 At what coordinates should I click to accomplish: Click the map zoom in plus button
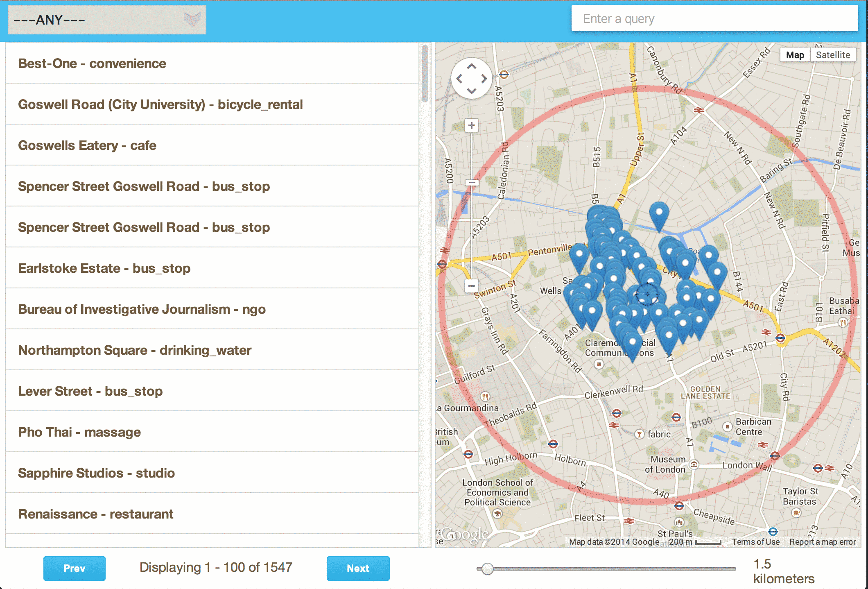point(472,125)
